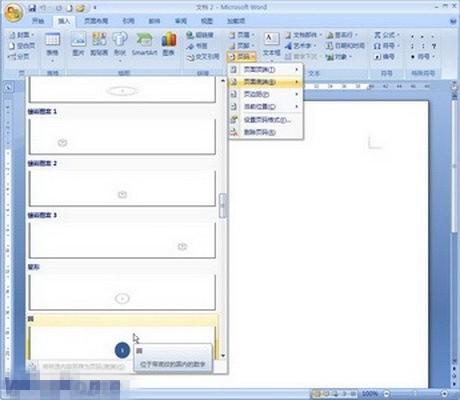Switch to the 页面布局 ribbon tab
Screen dimensions: 460x400
pyautogui.click(x=96, y=21)
